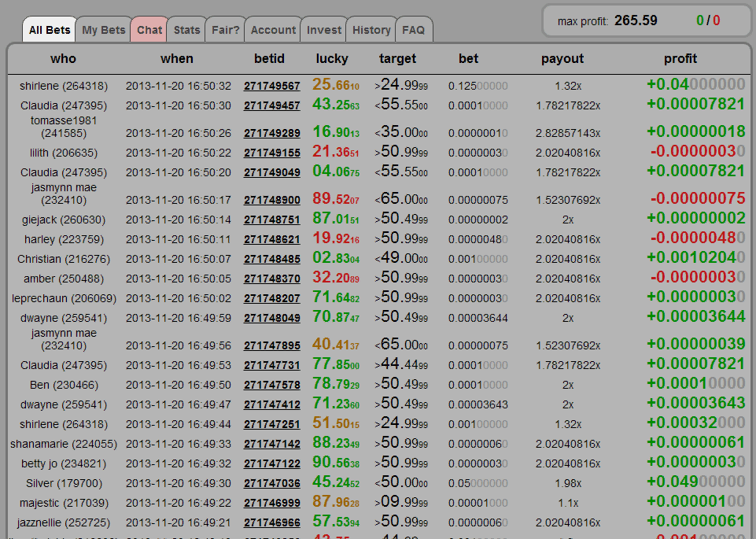756x539 pixels.
Task: Open bet id 271749457 link
Action: point(272,105)
